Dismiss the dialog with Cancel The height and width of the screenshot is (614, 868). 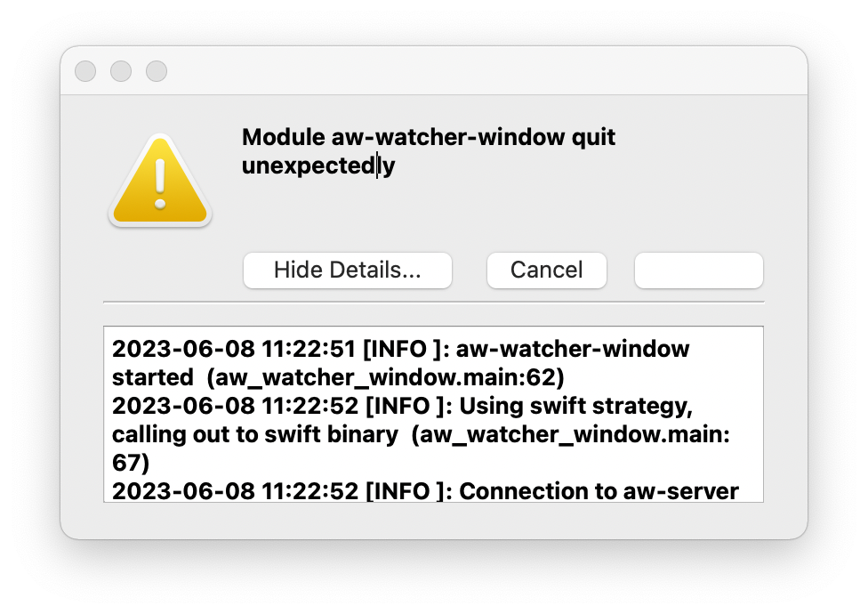[x=547, y=271]
